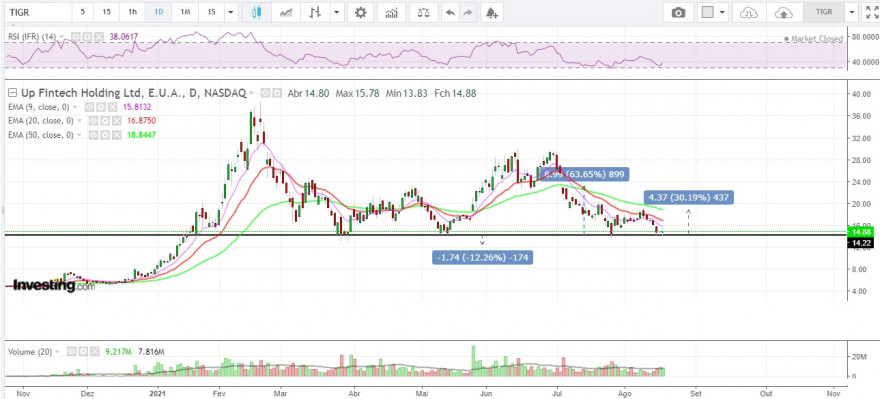Open Volume indicator settings gear
The image size is (880, 399).
(x=82, y=352)
